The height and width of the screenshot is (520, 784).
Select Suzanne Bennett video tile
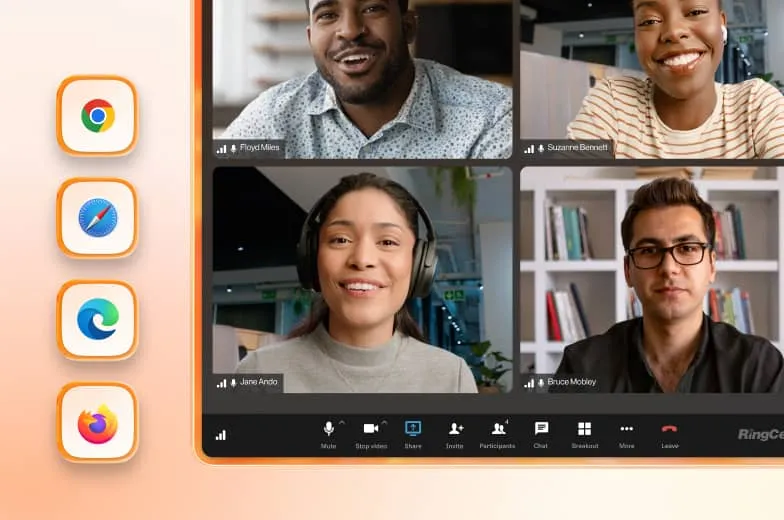(652, 79)
